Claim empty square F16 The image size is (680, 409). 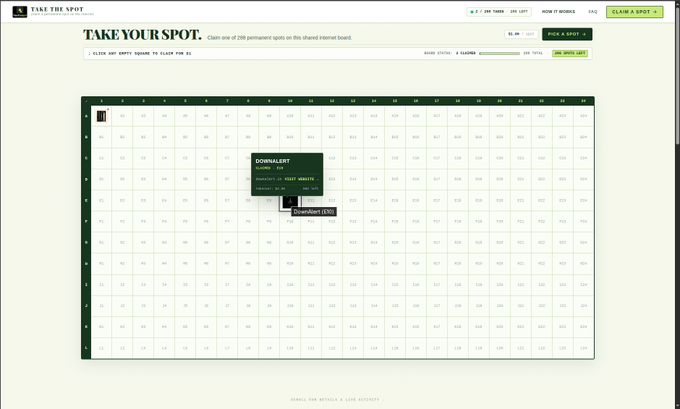pyautogui.click(x=416, y=222)
